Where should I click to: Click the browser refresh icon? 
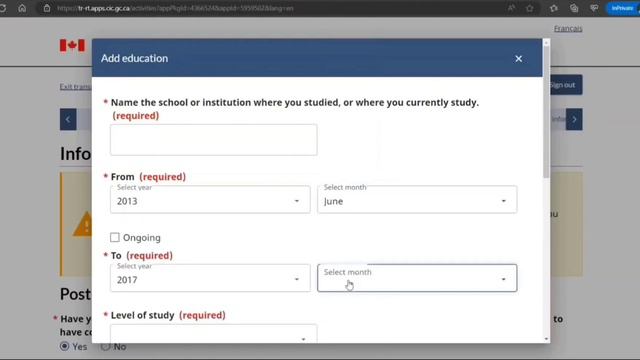point(2,8)
